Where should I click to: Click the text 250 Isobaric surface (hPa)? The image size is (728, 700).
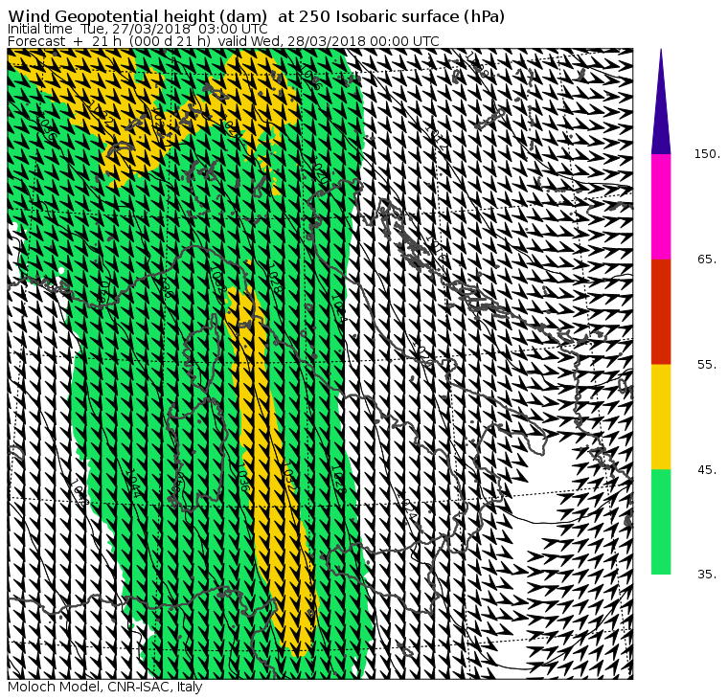tap(401, 16)
